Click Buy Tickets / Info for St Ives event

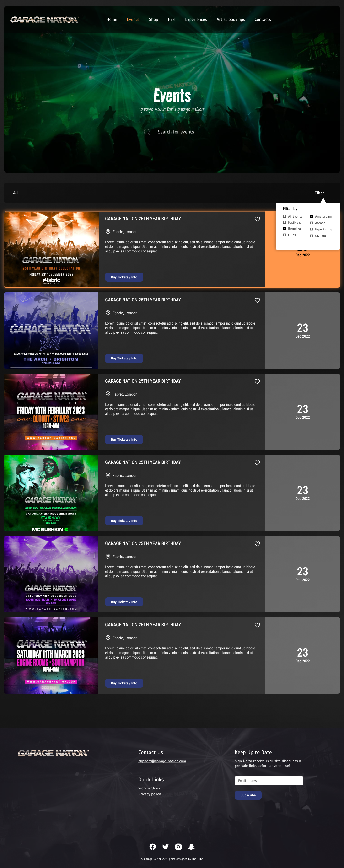[124, 439]
